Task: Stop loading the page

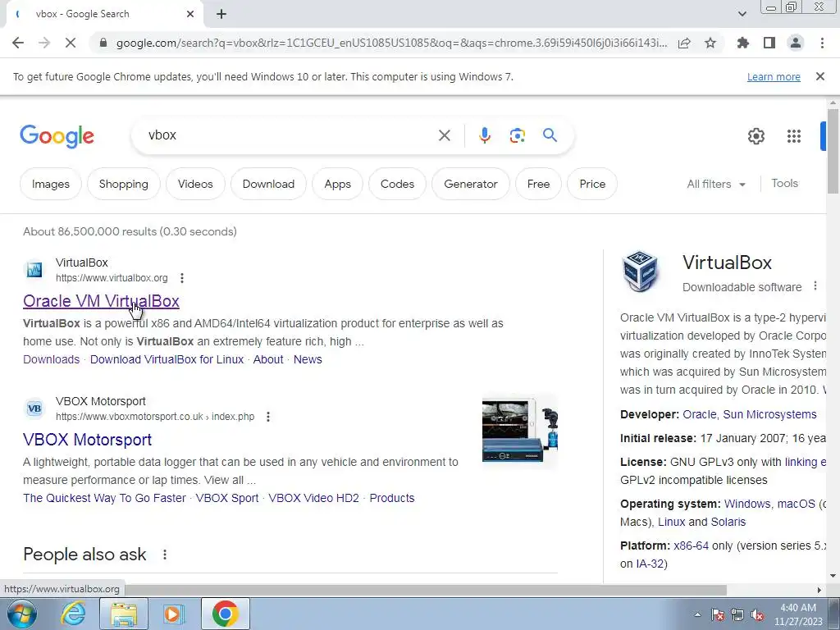Action: pos(71,43)
